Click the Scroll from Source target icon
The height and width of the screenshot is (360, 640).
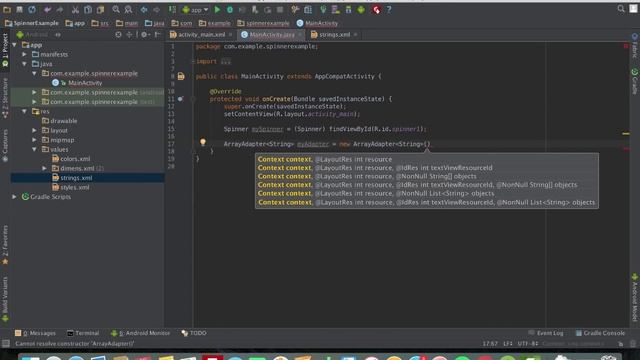pos(118,35)
